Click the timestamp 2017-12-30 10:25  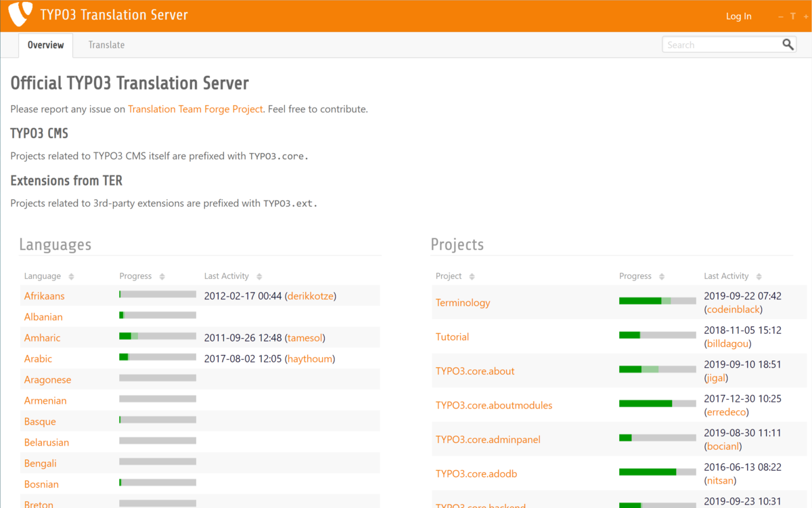tap(743, 399)
